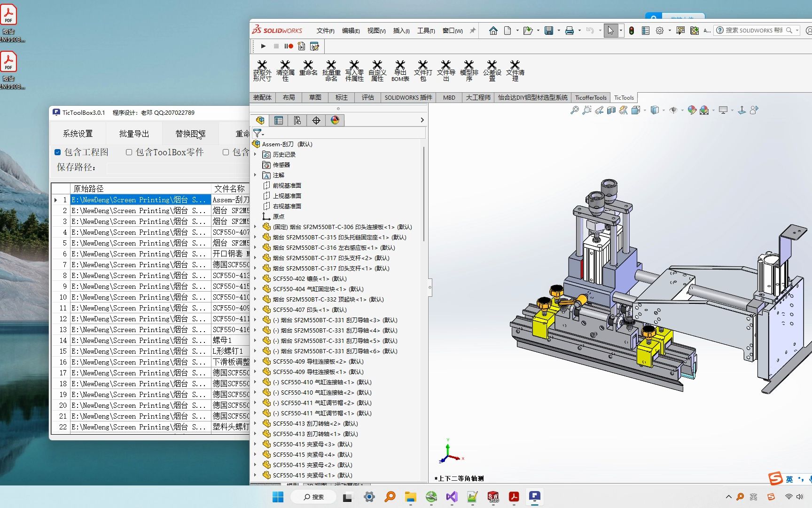Click 系统设置 in TicToolBox
812x508 pixels.
click(x=78, y=134)
